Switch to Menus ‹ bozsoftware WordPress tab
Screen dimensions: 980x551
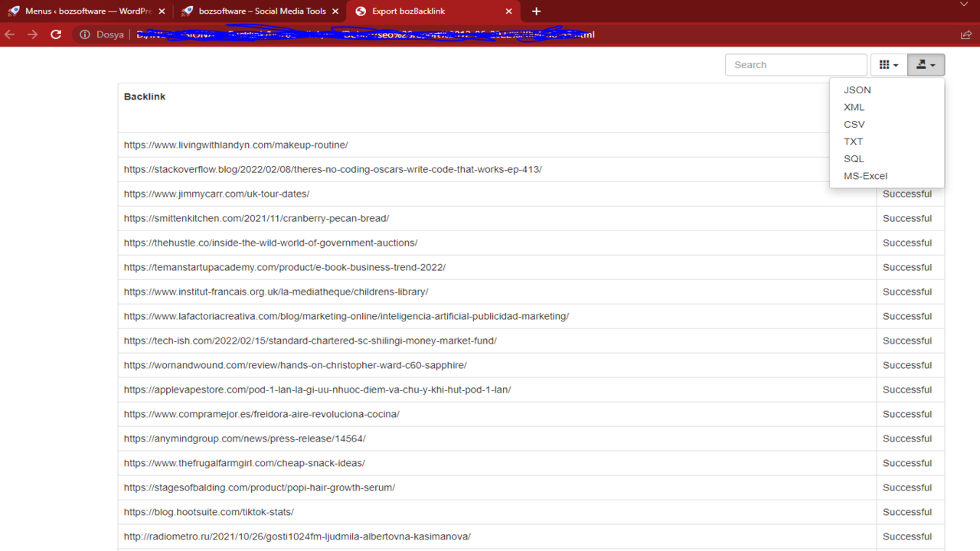coord(87,11)
